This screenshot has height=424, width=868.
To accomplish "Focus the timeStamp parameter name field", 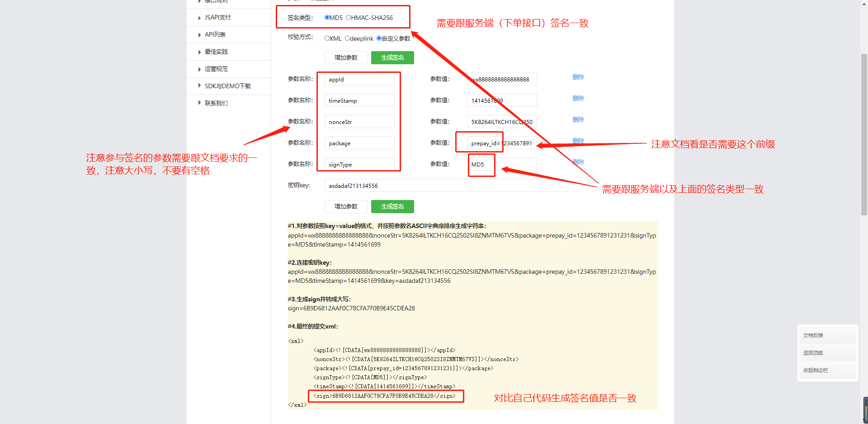I will tap(359, 100).
